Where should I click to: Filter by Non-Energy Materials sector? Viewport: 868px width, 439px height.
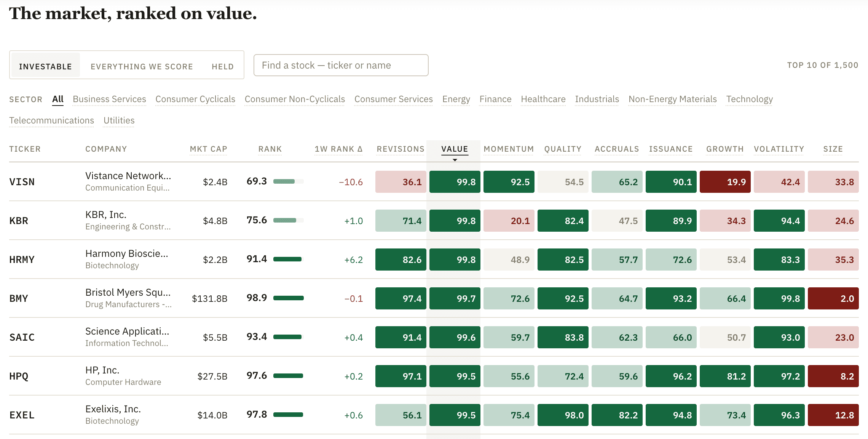pyautogui.click(x=673, y=99)
